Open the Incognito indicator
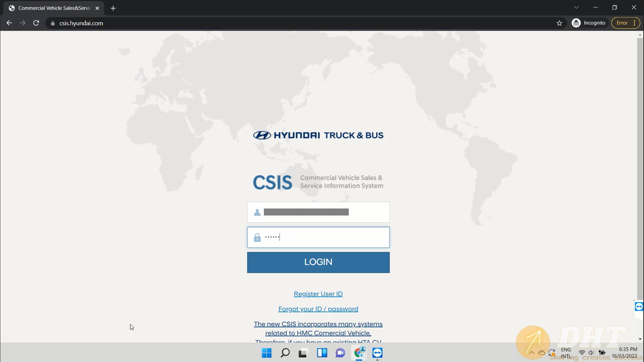The height and width of the screenshot is (362, 644). point(589,23)
